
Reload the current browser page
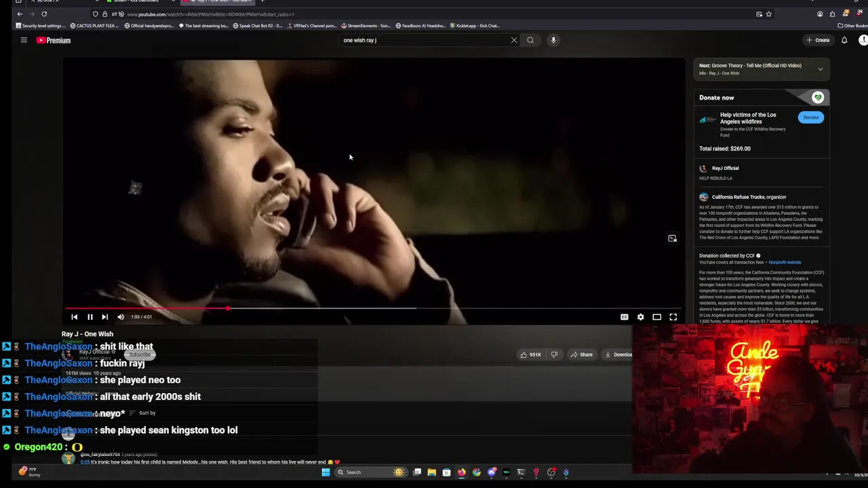[x=44, y=14]
